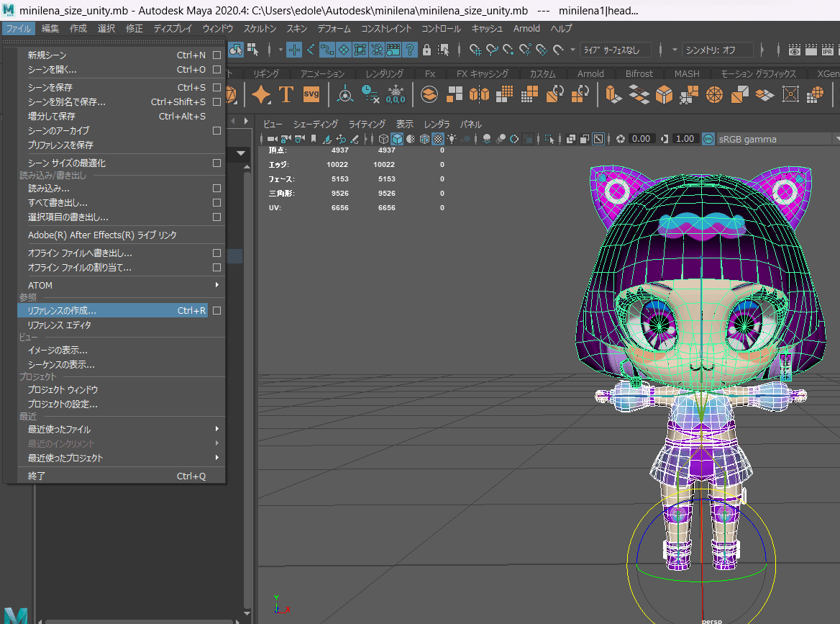Open the シンメトリ: オフ dropdown
Screen dimensions: 840x624
tap(718, 50)
